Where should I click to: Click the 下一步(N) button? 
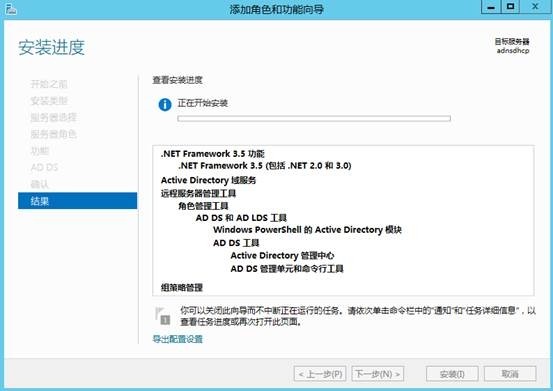click(378, 374)
